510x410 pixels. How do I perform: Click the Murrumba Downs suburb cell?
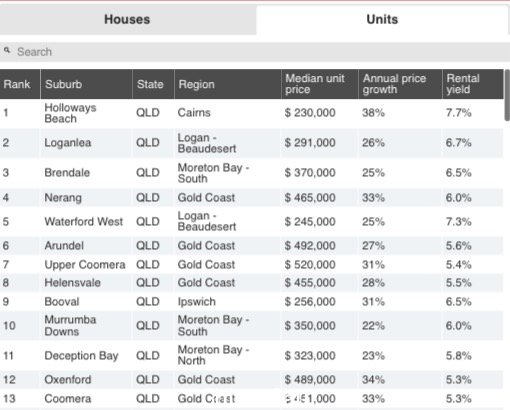coord(70,326)
